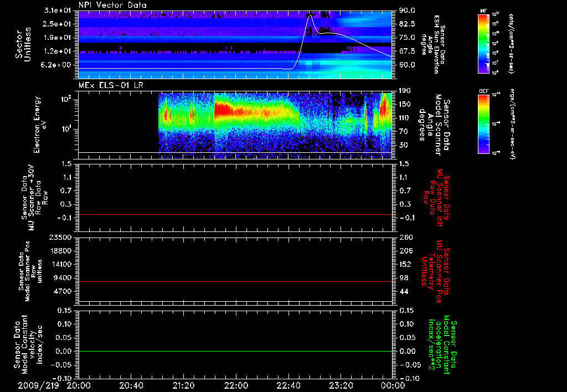567x392 pixels.
Task: Click the 22:00 time tick label
Action: pos(236,385)
